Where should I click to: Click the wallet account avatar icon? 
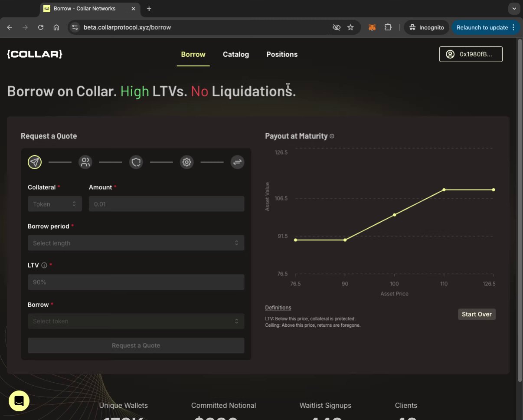[450, 54]
